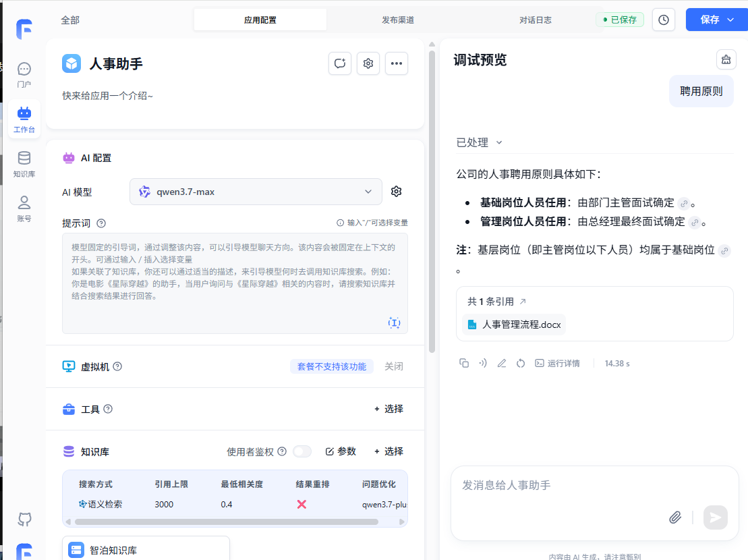
Task: Open the 账号 account sidebar icon
Action: pos(24,208)
